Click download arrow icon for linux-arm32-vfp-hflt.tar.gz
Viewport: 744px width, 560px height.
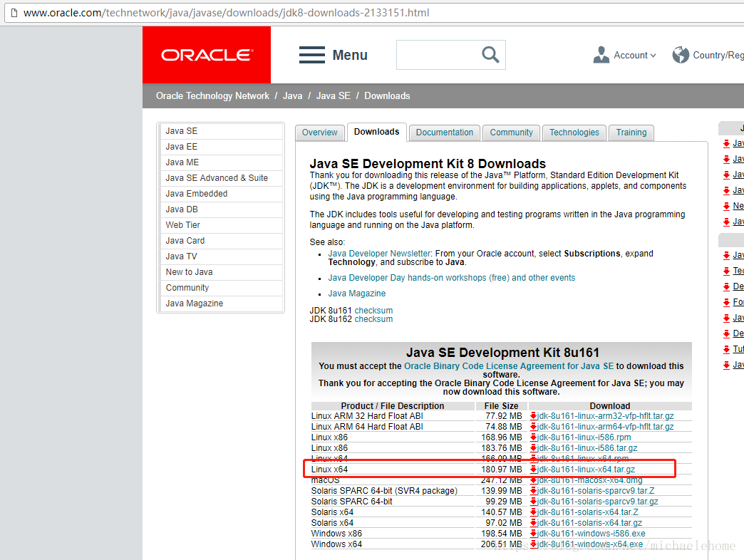pyautogui.click(x=533, y=416)
